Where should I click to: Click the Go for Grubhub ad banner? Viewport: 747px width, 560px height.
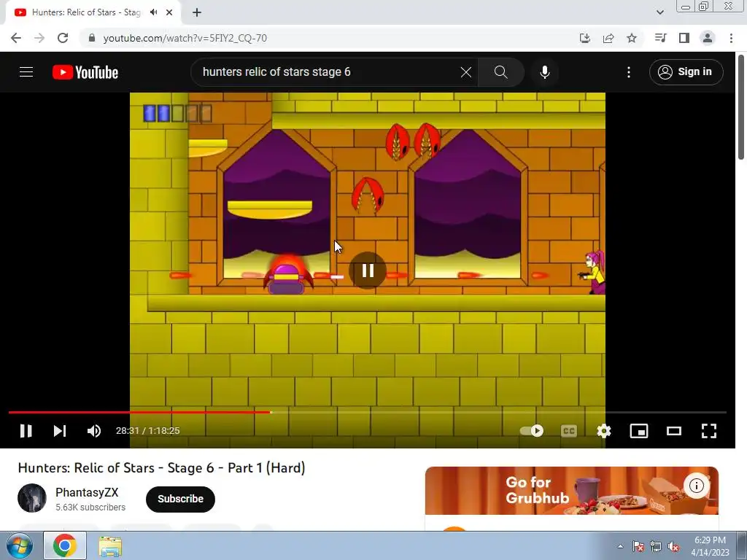pyautogui.click(x=572, y=491)
